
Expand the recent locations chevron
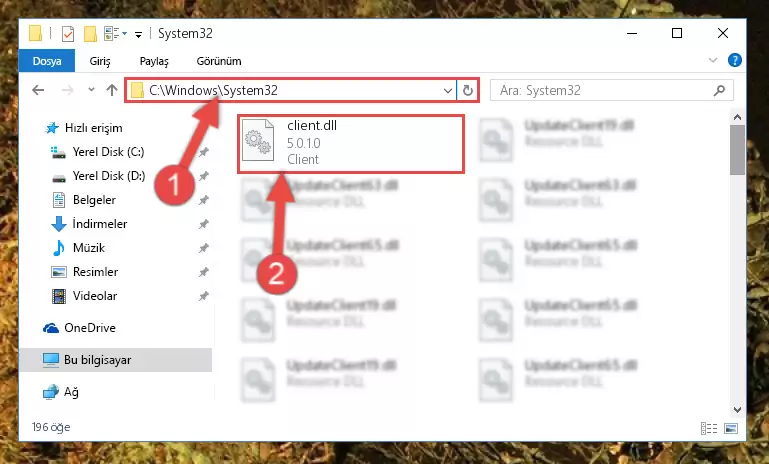point(91,90)
